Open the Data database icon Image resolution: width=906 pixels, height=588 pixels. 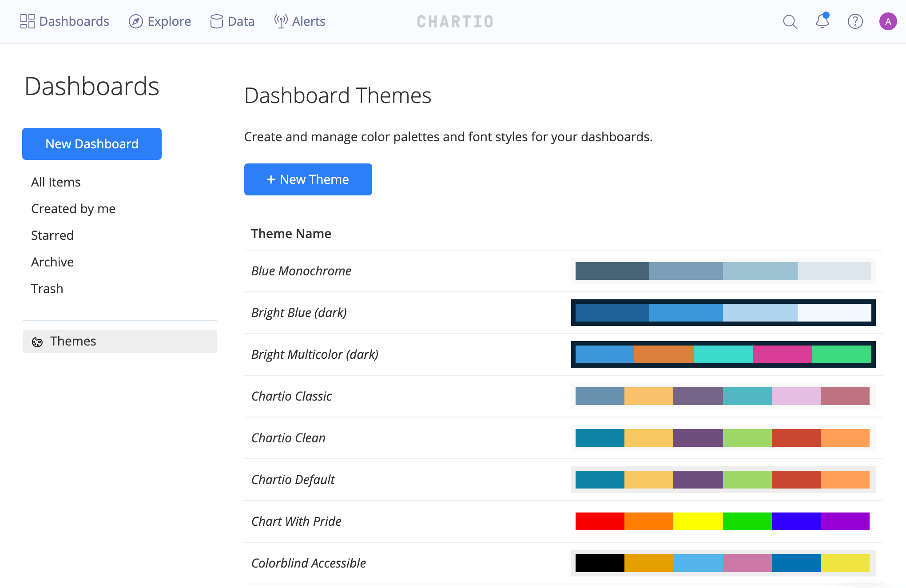(216, 21)
